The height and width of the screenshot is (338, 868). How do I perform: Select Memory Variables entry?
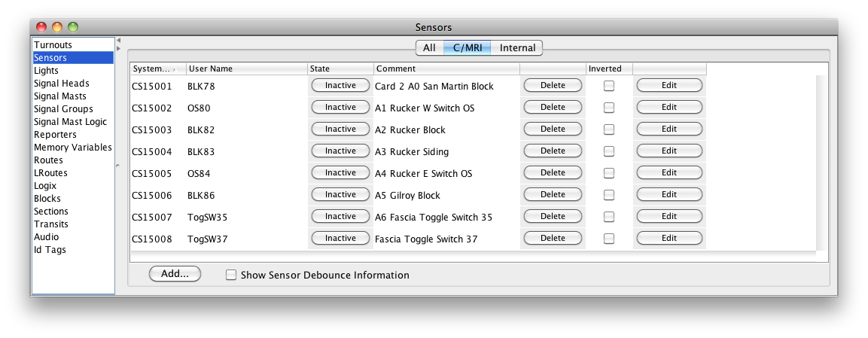coord(73,147)
